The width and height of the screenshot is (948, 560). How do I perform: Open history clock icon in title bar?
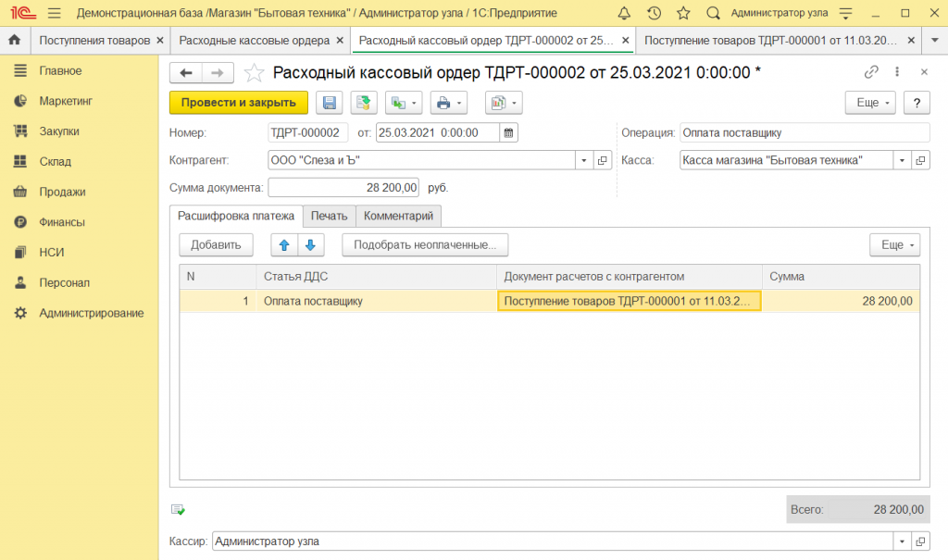[654, 13]
